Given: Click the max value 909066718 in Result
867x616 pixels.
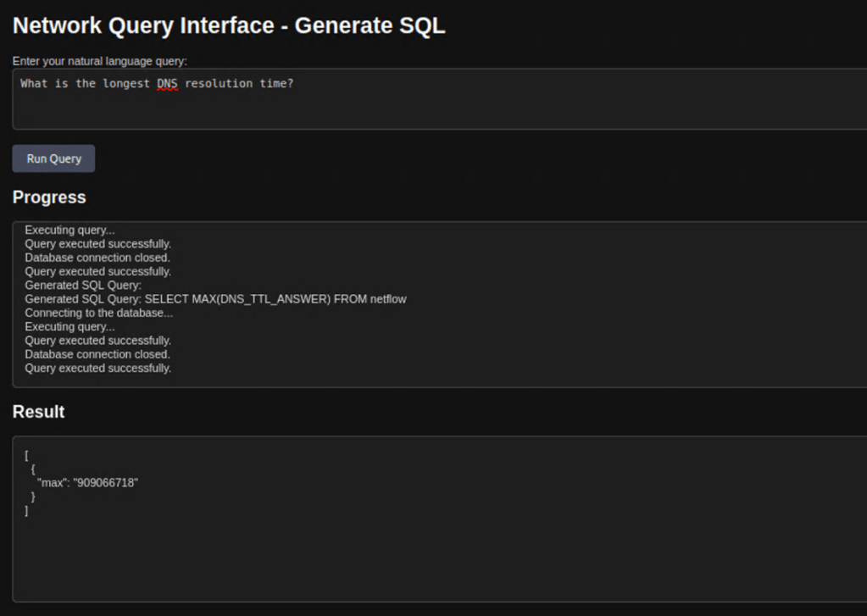Looking at the screenshot, I should click(x=105, y=483).
